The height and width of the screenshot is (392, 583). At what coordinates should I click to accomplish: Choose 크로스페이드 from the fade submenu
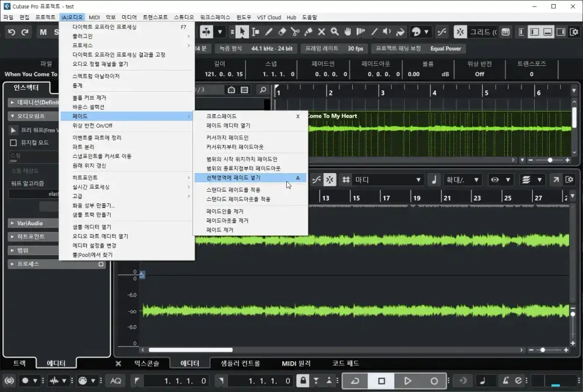[x=251, y=116]
